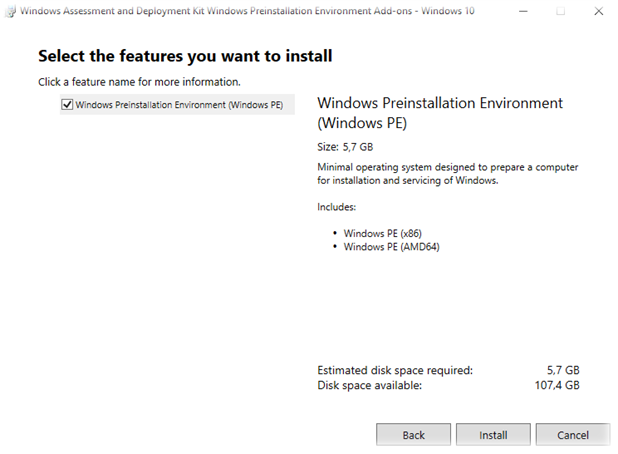618x454 pixels.
Task: Minimize the ADK setup window
Action: point(523,11)
